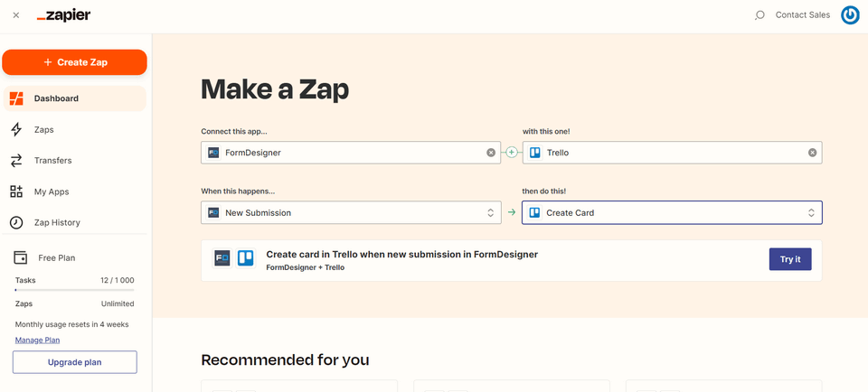868x392 pixels.
Task: Open search with the magnifier icon
Action: click(759, 15)
